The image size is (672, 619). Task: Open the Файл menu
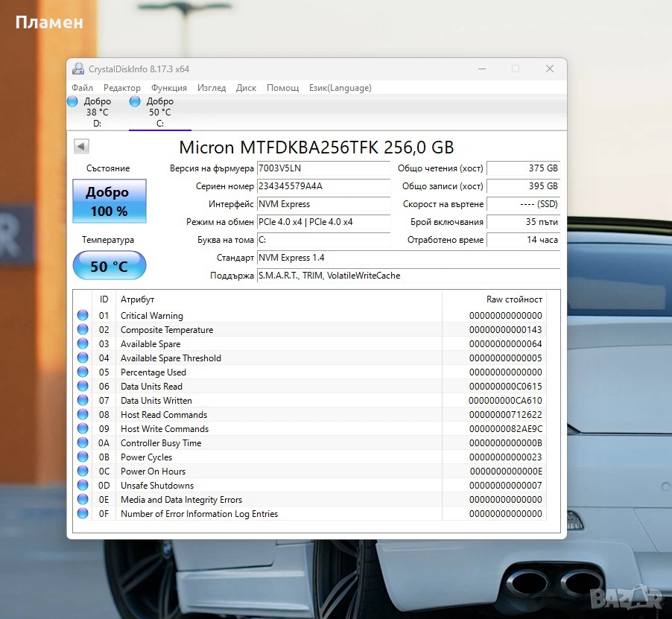pyautogui.click(x=83, y=88)
